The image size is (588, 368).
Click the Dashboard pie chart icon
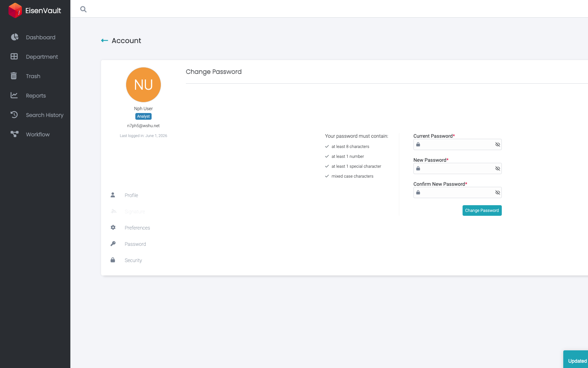pos(14,37)
